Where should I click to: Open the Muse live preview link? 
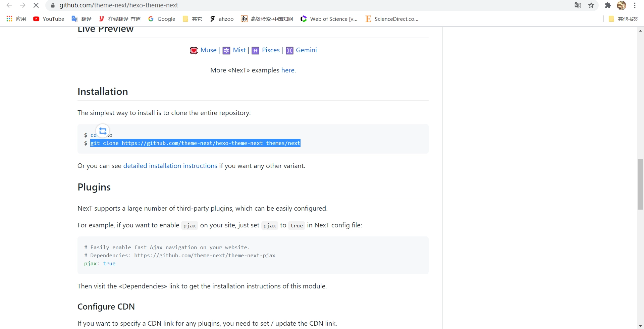[208, 50]
